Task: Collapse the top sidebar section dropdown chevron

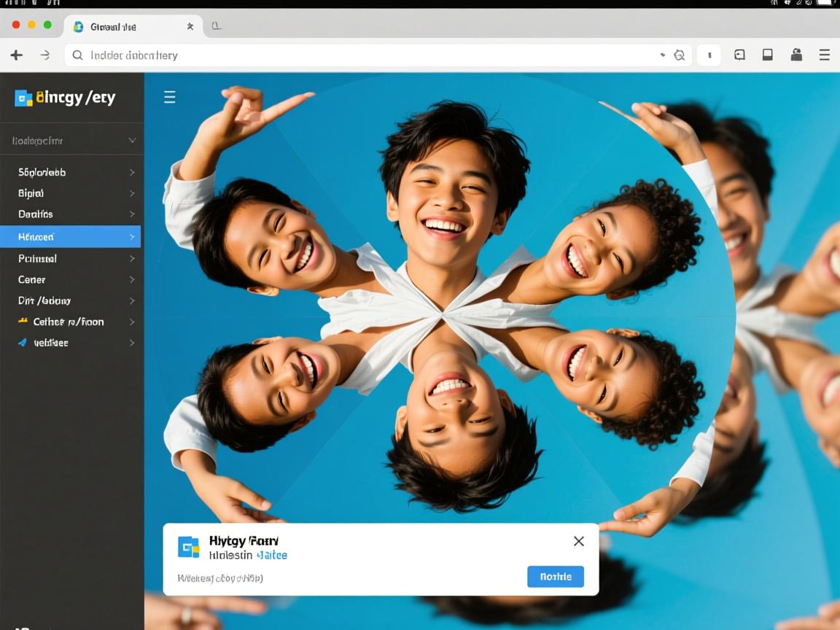Action: pyautogui.click(x=132, y=140)
